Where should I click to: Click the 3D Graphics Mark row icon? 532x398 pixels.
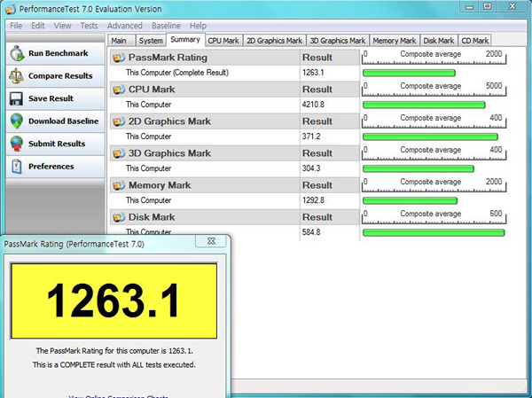tap(120, 153)
